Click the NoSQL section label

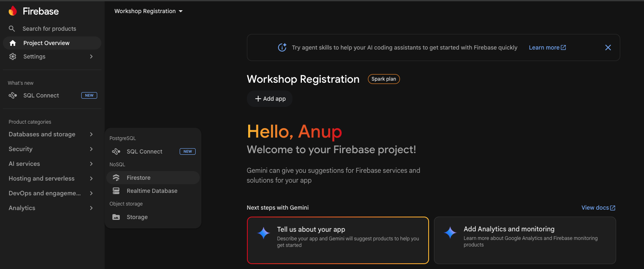coord(117,165)
